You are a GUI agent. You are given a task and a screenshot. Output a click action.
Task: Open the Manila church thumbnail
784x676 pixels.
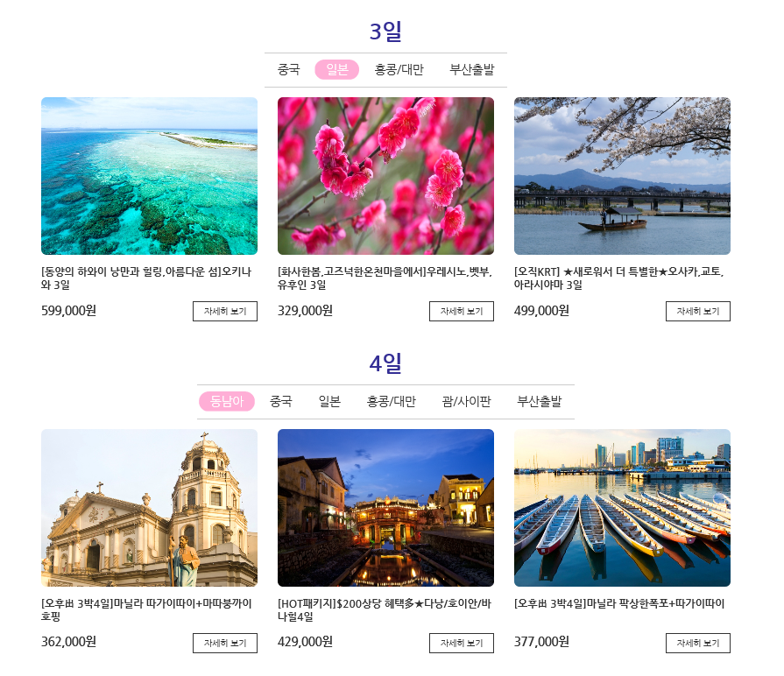[x=149, y=508]
